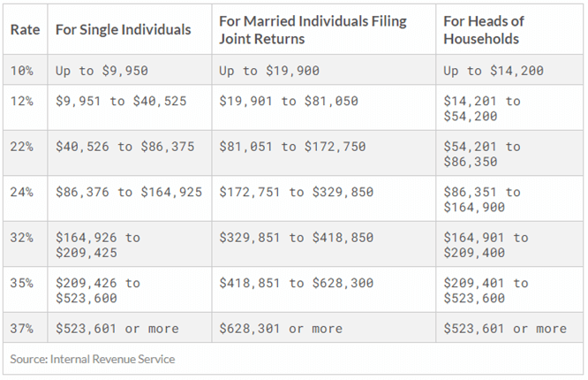The height and width of the screenshot is (380, 588).
Task: Select the 12% rate cell
Action: [x=22, y=102]
